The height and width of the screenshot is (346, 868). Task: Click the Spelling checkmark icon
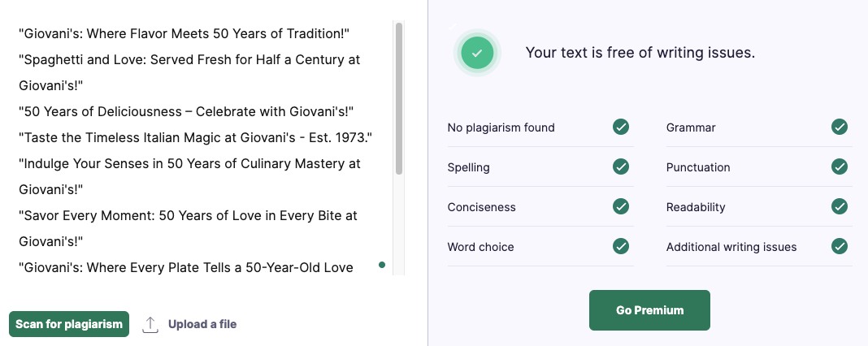(x=621, y=167)
